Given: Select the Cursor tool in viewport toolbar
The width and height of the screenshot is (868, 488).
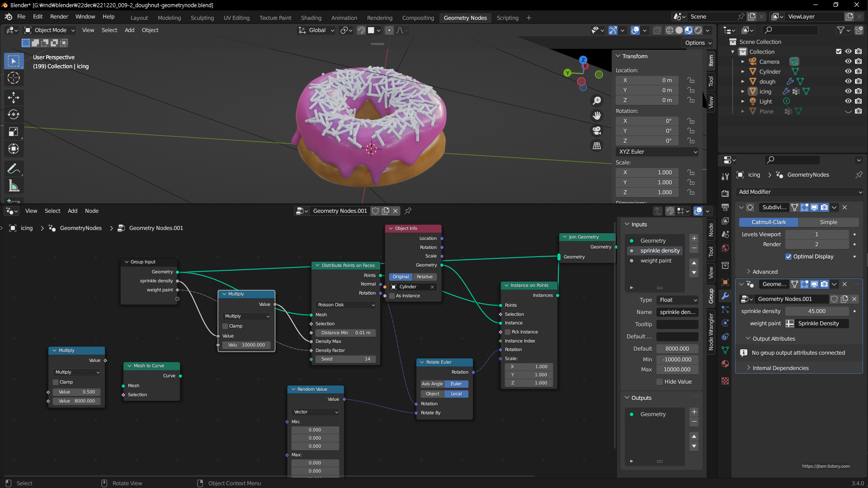Looking at the screenshot, I should click(14, 78).
